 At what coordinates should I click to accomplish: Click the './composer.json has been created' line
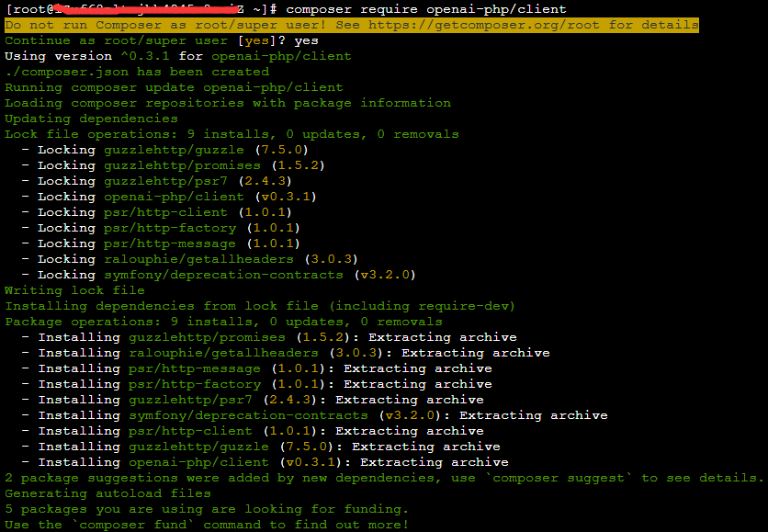click(137, 72)
